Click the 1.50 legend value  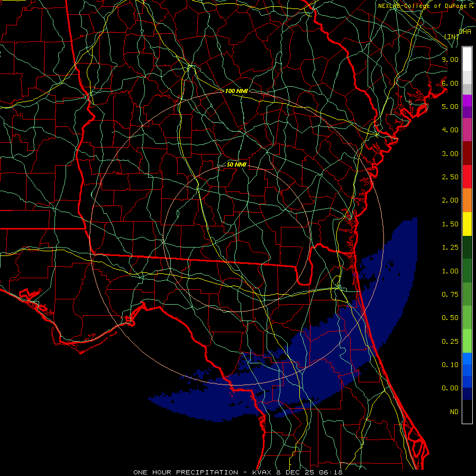(x=450, y=224)
